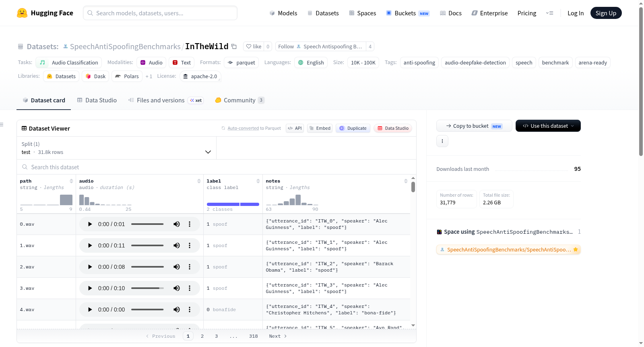Play audio for 2.wav row
Viewport: 644px width, 347px height.
click(x=90, y=267)
